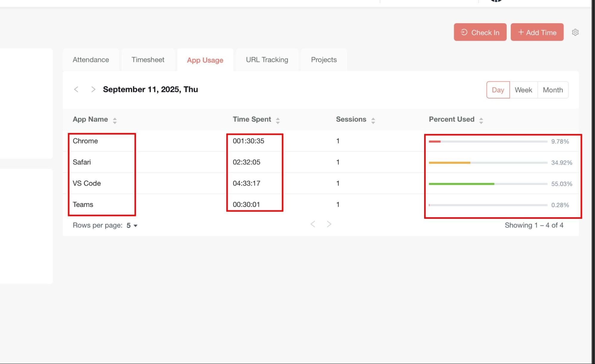Viewport: 595px width, 364px height.
Task: Go to previous day arrow
Action: [x=76, y=89]
